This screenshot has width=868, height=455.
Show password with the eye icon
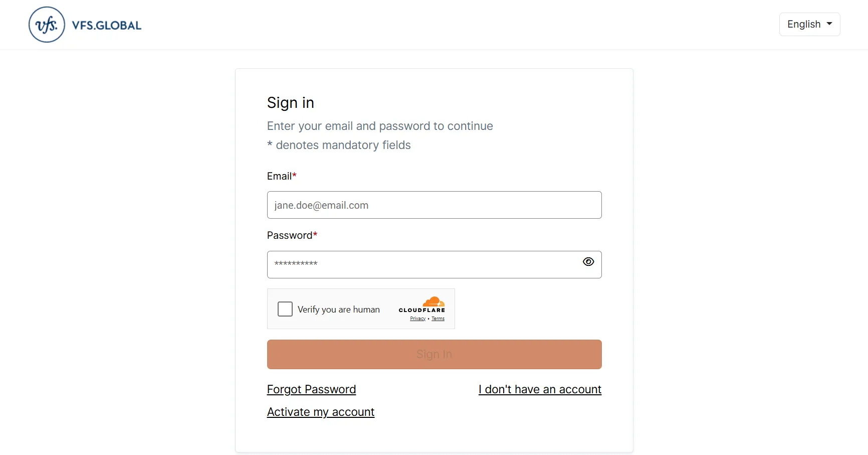588,262
